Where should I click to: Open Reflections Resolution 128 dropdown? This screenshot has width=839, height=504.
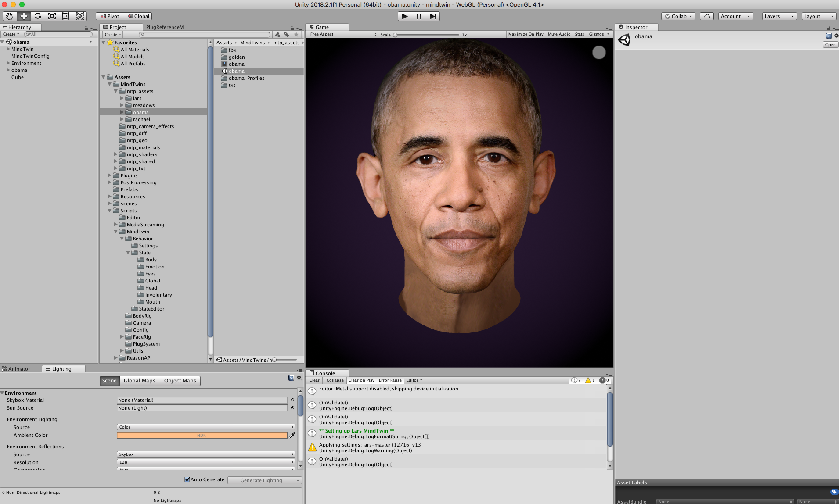click(x=206, y=462)
